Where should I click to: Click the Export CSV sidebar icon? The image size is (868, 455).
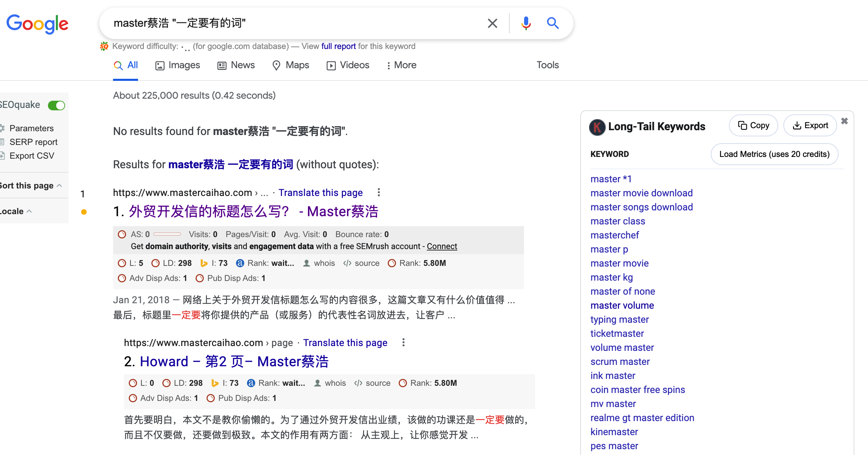click(2, 156)
